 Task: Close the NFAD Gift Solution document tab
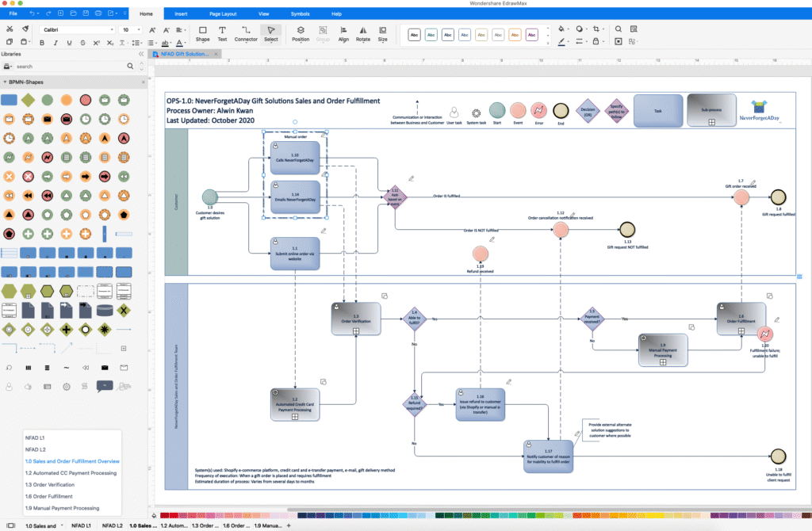tap(216, 54)
